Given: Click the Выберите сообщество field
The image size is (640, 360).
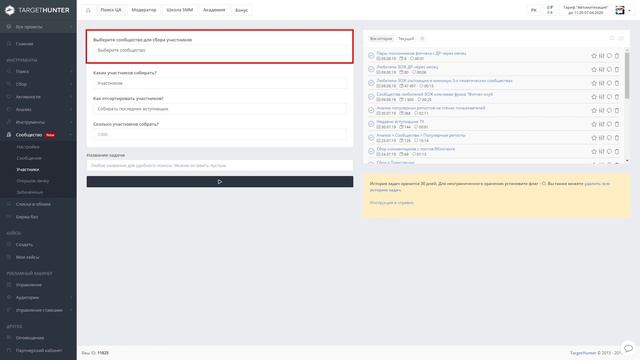Looking at the screenshot, I should tap(220, 50).
